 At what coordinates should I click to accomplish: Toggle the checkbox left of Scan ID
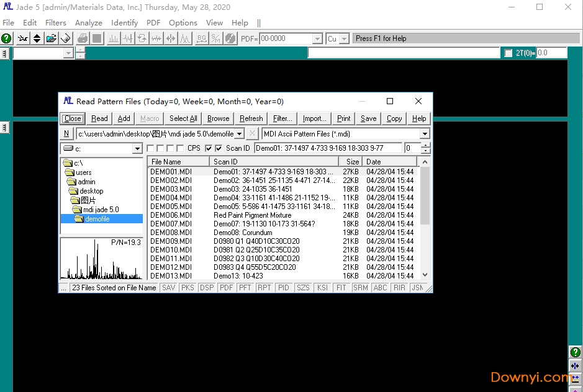click(219, 148)
